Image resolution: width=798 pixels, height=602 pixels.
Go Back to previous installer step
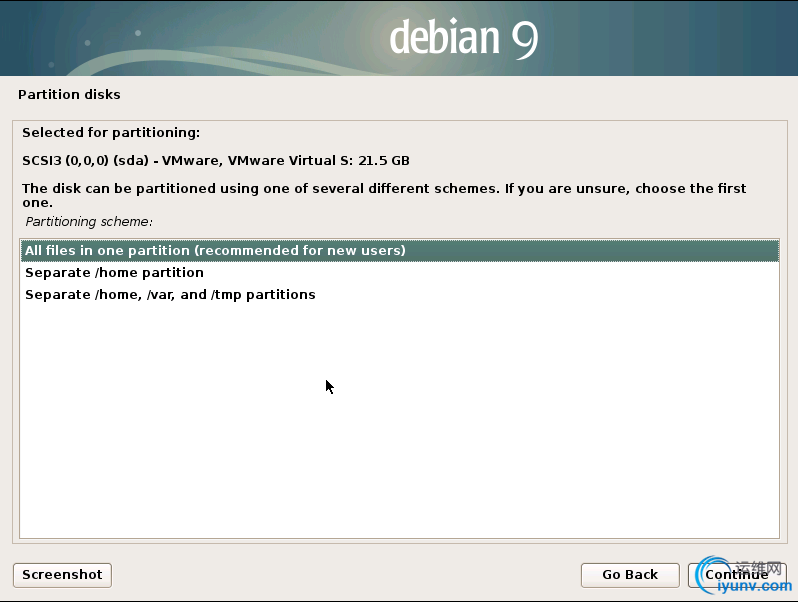coord(630,575)
